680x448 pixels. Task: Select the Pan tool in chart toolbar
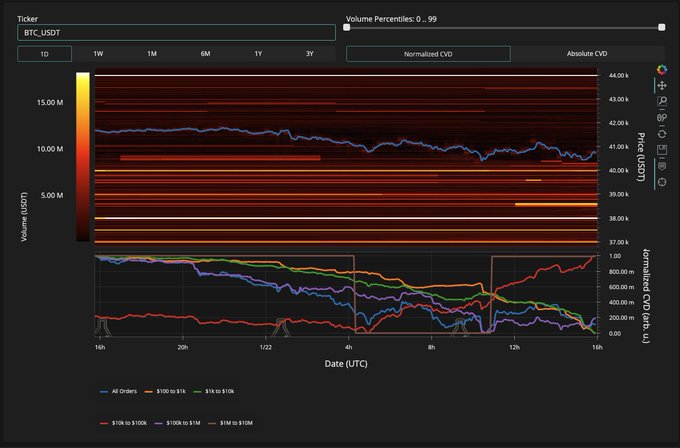(x=661, y=85)
